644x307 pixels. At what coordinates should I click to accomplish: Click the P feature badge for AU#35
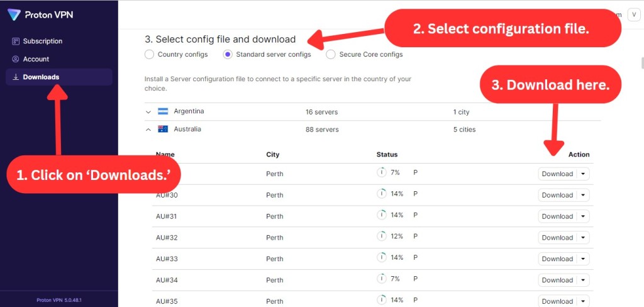pyautogui.click(x=415, y=300)
